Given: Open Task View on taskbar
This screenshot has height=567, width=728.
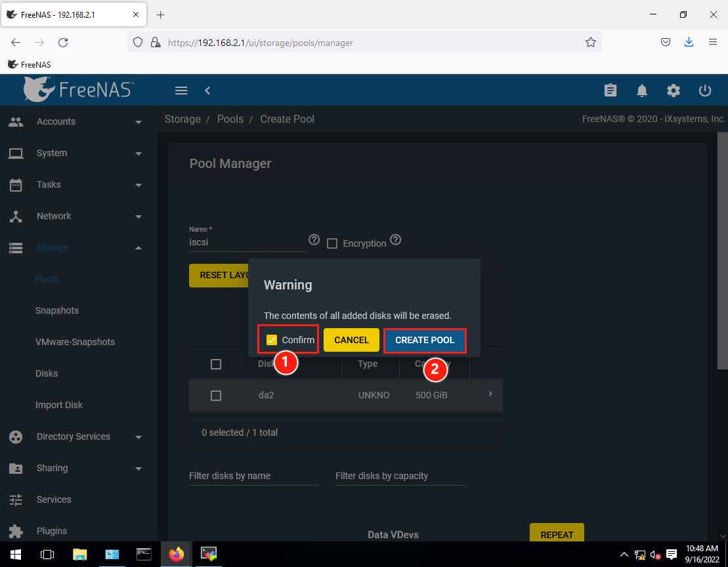Looking at the screenshot, I should (47, 555).
